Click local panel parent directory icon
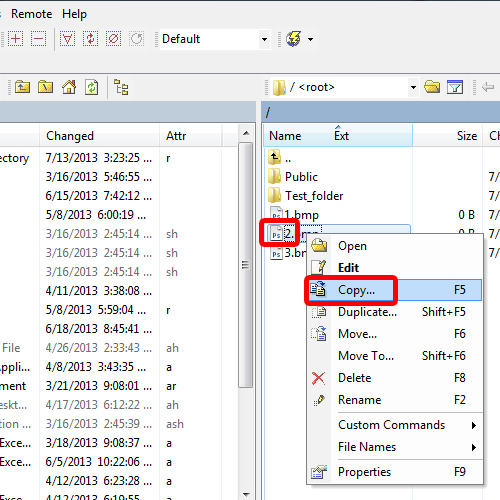This screenshot has height=500, width=500. click(22, 87)
